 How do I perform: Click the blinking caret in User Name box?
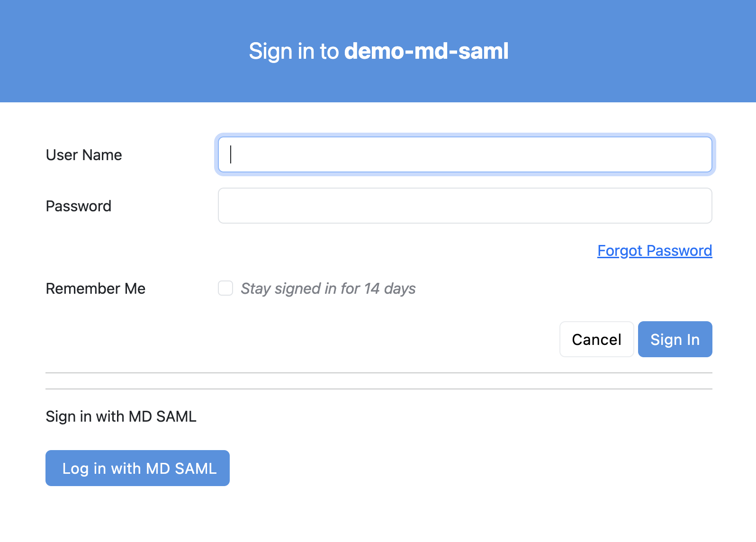pos(231,154)
